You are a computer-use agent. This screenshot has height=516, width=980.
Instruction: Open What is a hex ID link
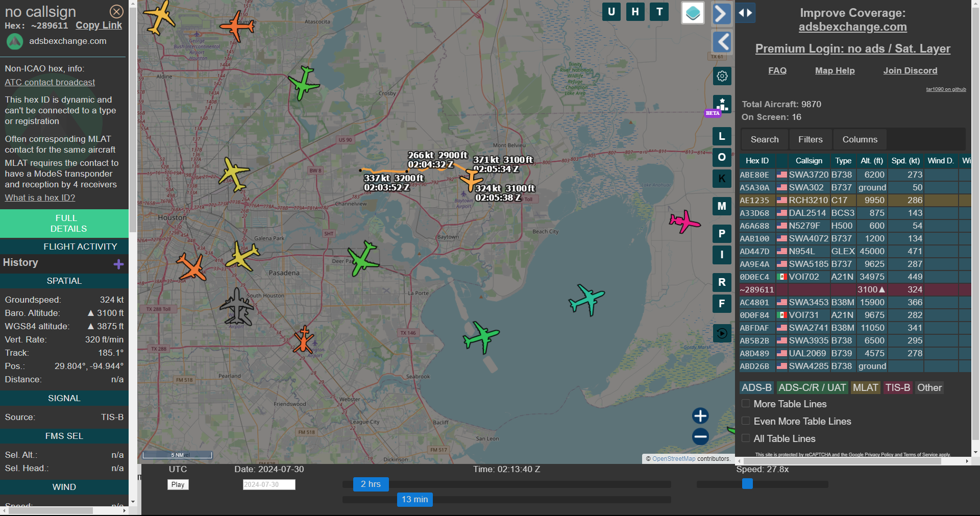tap(40, 198)
